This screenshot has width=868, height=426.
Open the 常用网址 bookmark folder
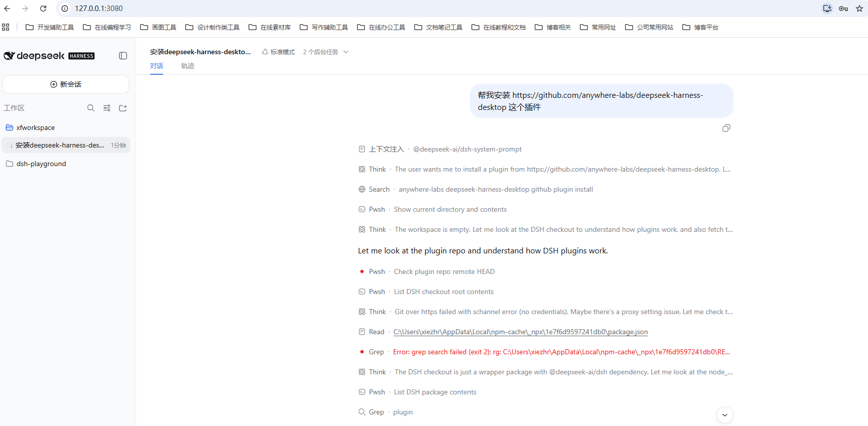pyautogui.click(x=598, y=27)
